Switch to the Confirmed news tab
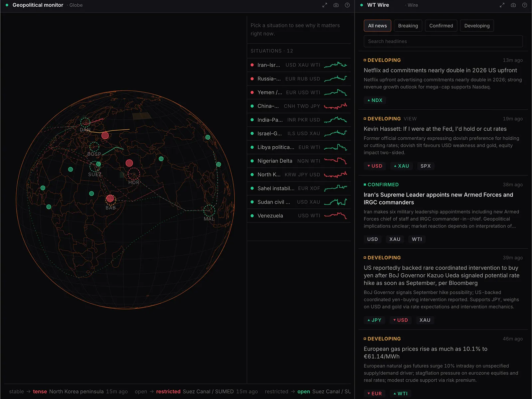Screen dimensions: 532x399 point(441,26)
